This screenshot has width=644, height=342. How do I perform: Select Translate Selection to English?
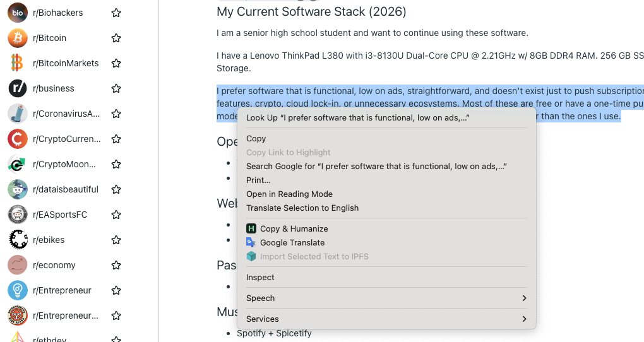pos(386,208)
